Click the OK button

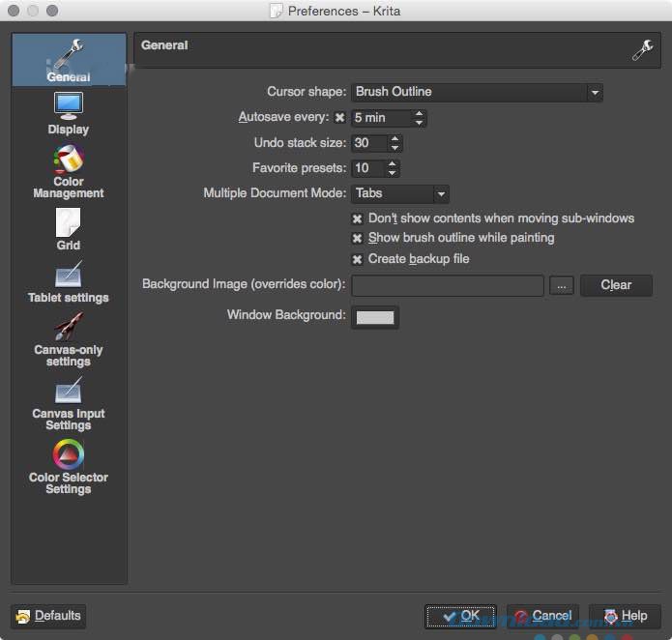pos(460,616)
